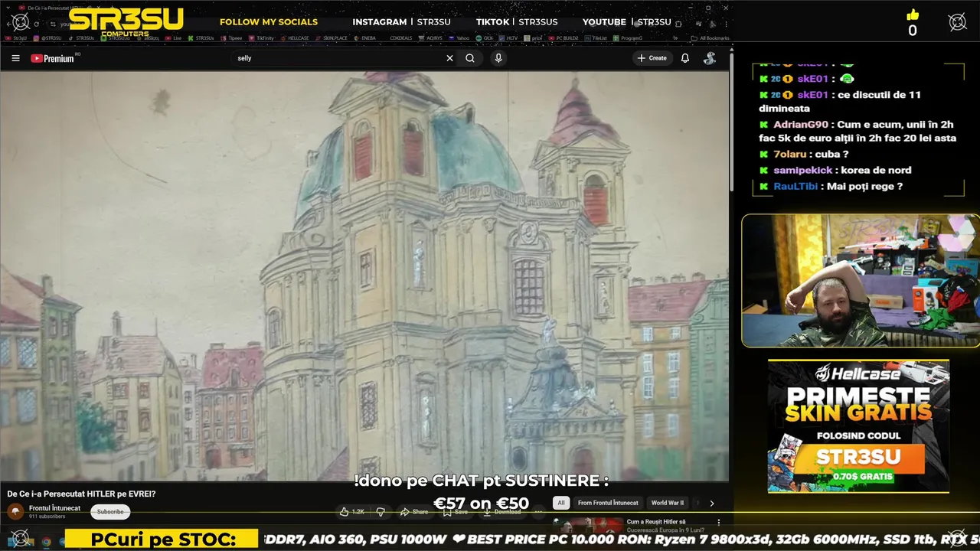Click chat username 'samipekick'
This screenshot has width=980, height=551.
coord(804,170)
